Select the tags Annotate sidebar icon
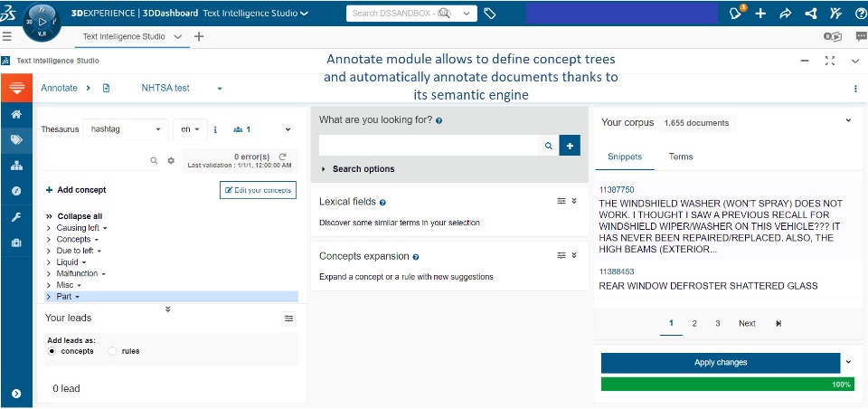 click(16, 139)
